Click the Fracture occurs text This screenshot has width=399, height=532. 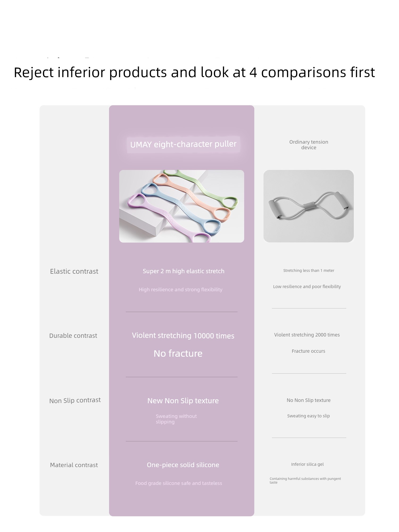(308, 351)
